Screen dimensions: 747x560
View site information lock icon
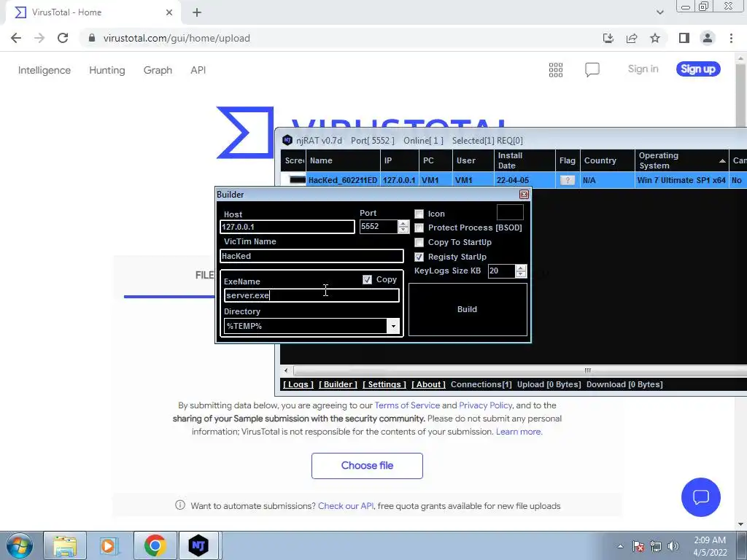point(92,38)
